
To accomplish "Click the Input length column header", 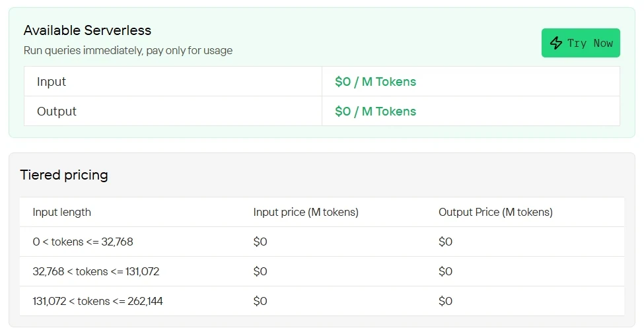I will (61, 212).
